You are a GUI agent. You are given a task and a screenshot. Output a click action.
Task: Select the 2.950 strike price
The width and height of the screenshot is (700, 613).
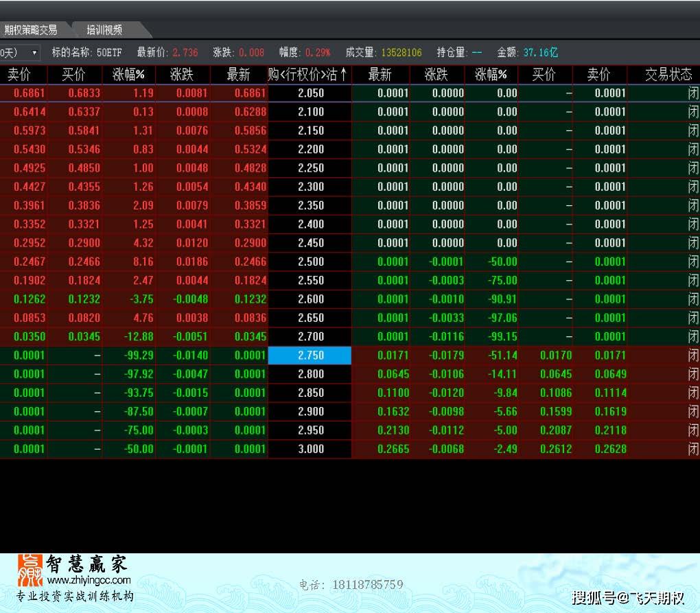[311, 431]
